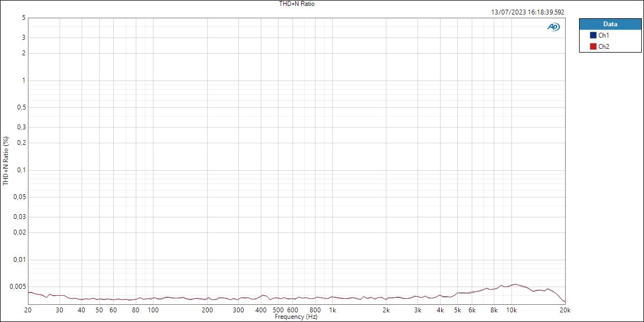Viewport: 644px width, 322px height.
Task: Click the THD+N Ratio chart title
Action: [296, 4]
